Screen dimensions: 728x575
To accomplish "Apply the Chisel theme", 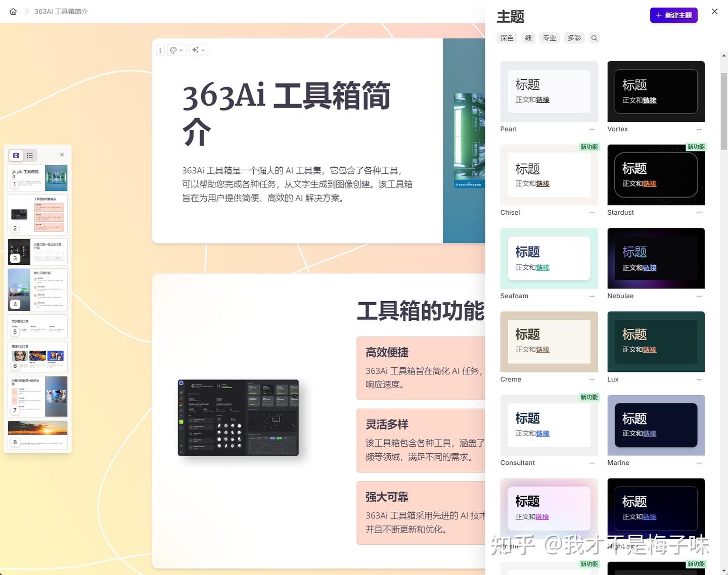I will click(x=549, y=175).
